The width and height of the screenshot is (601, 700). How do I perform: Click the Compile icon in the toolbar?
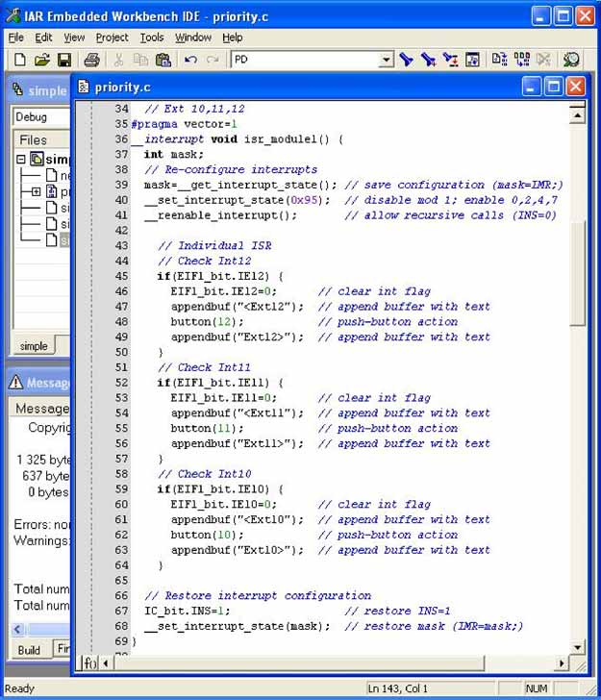pos(499,60)
